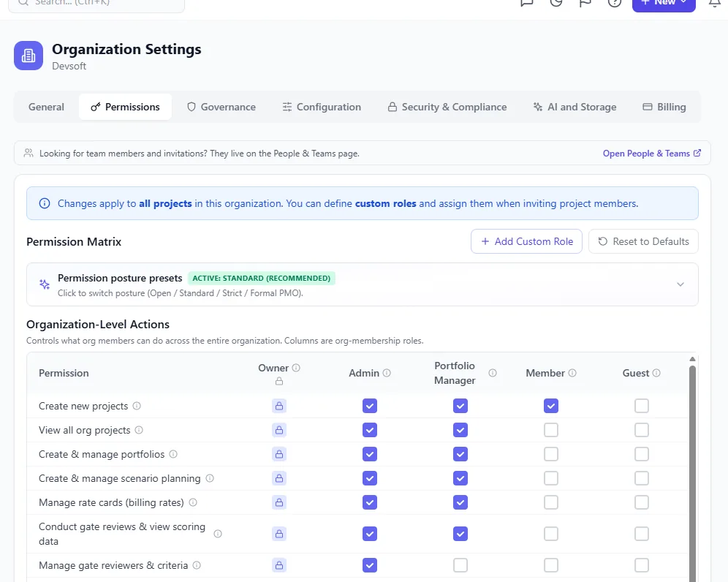Viewport: 728px width, 582px height.
Task: Open info tooltip beside Guest column header
Action: pos(656,373)
